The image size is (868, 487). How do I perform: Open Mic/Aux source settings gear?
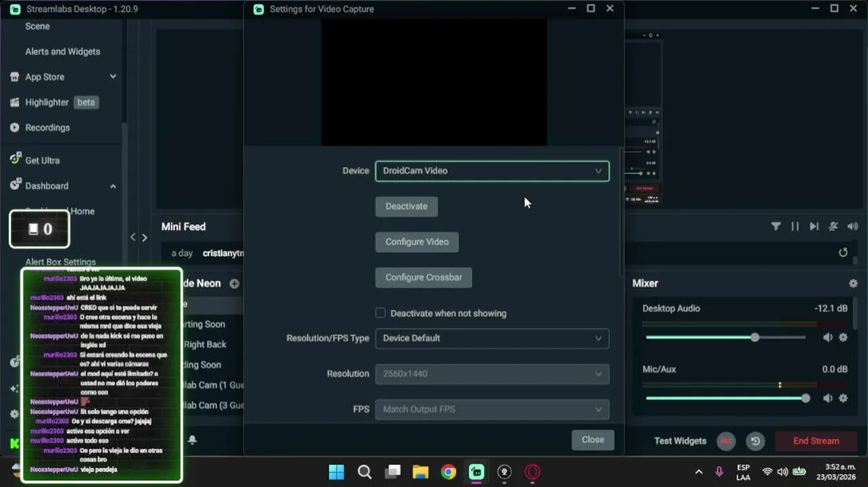[x=843, y=398]
